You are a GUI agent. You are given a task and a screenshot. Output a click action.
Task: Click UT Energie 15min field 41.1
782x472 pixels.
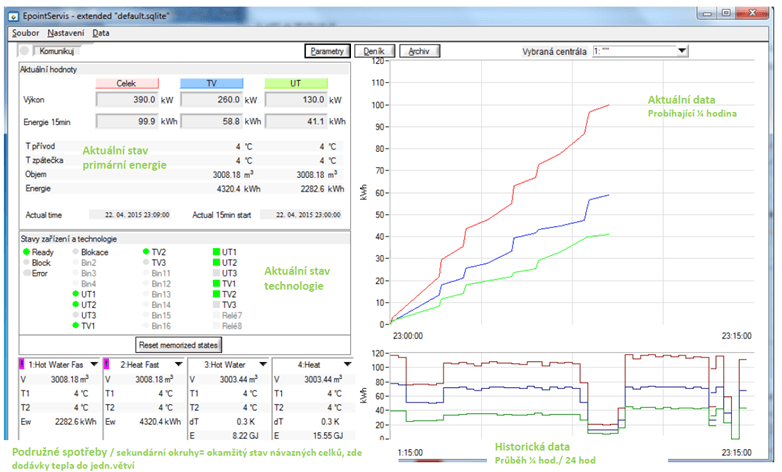(x=296, y=121)
